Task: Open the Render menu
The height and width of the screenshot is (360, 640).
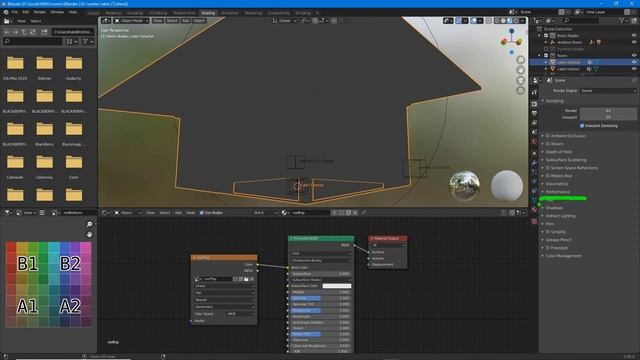Action: click(x=40, y=12)
